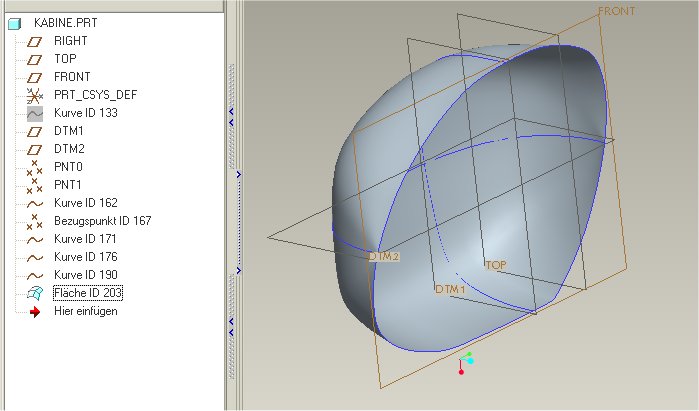Screen dimensions: 699x411
Task: Click the TOP plane label in viewport
Action: tap(496, 265)
